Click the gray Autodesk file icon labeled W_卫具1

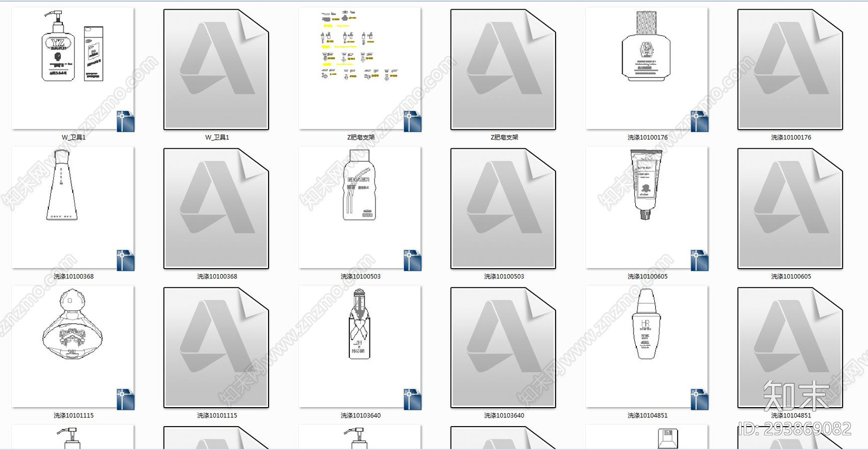216,69
